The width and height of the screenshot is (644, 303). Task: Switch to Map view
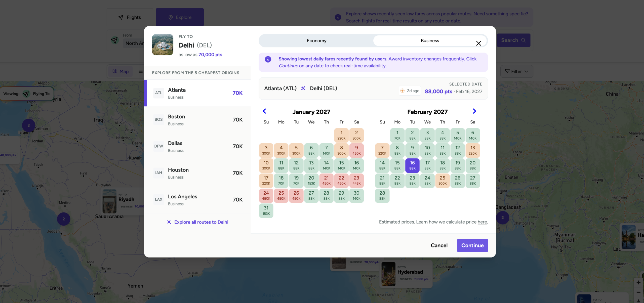pyautogui.click(x=120, y=71)
